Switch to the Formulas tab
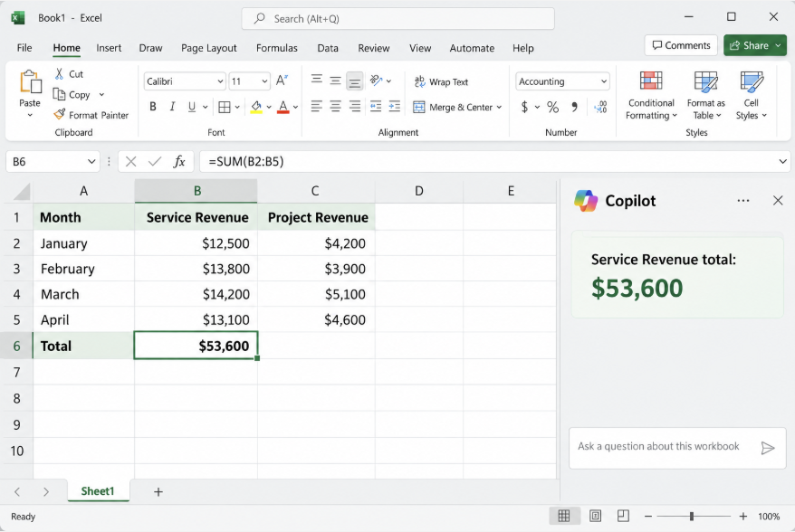Viewport: 795px width, 532px height. (277, 48)
